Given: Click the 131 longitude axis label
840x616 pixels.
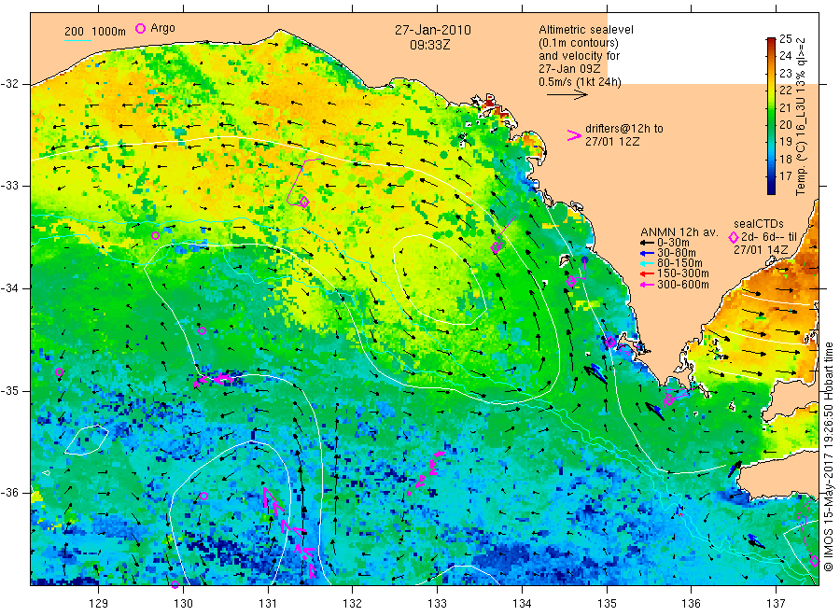Looking at the screenshot, I should pyautogui.click(x=268, y=604).
